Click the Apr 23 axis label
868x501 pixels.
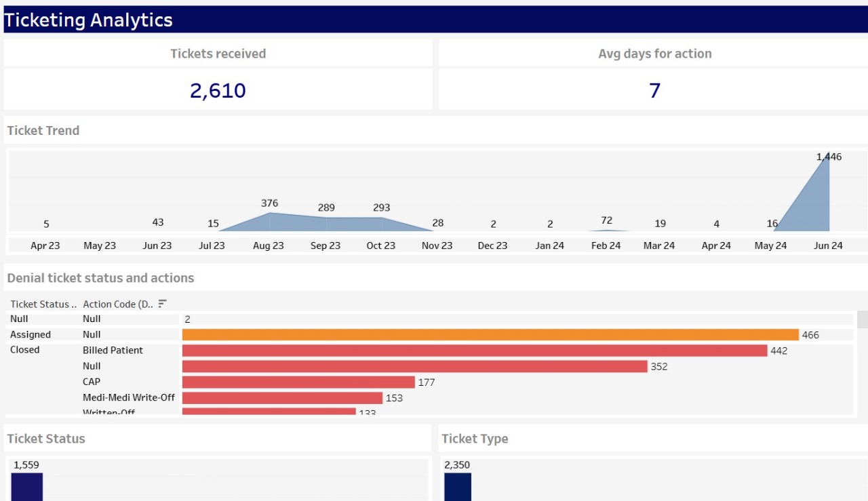tap(45, 245)
